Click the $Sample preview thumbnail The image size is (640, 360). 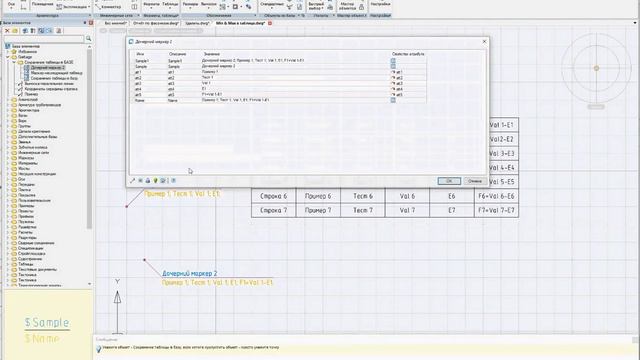click(x=47, y=322)
